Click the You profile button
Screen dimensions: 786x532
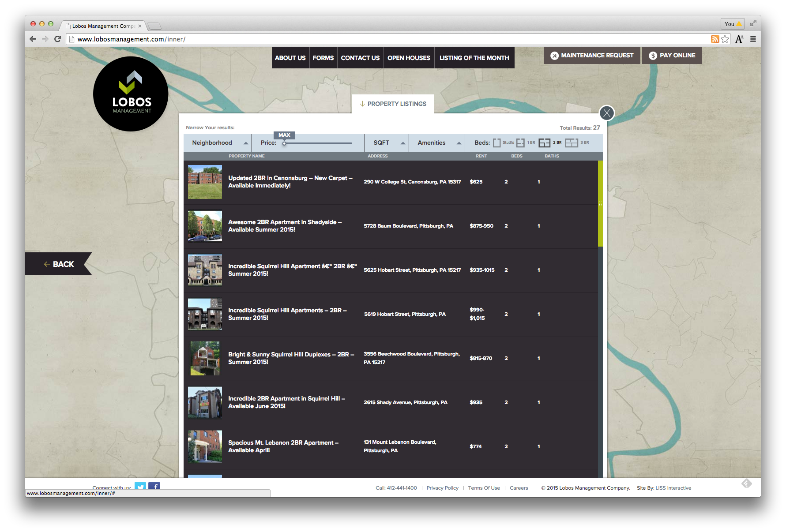(733, 24)
